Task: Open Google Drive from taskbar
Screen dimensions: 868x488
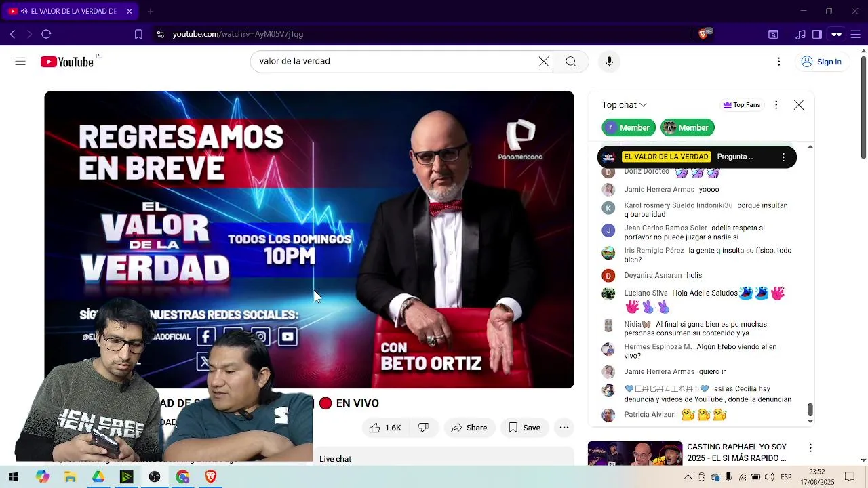Action: pyautogui.click(x=98, y=477)
